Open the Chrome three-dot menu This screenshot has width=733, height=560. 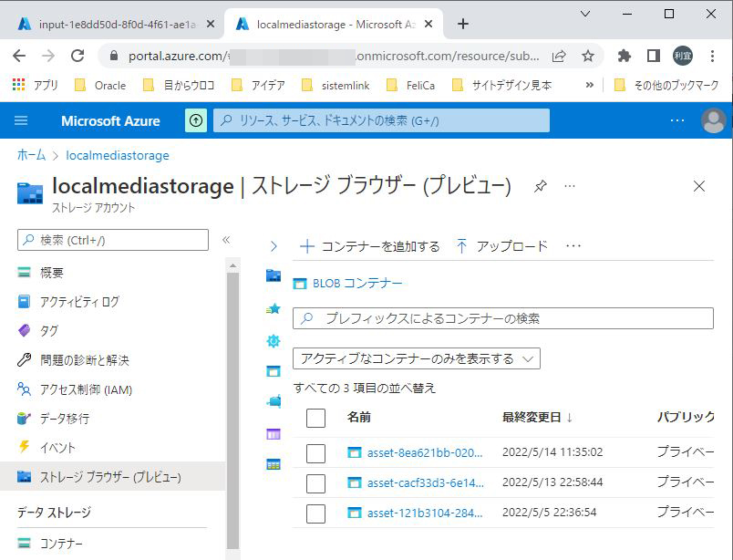click(x=712, y=57)
